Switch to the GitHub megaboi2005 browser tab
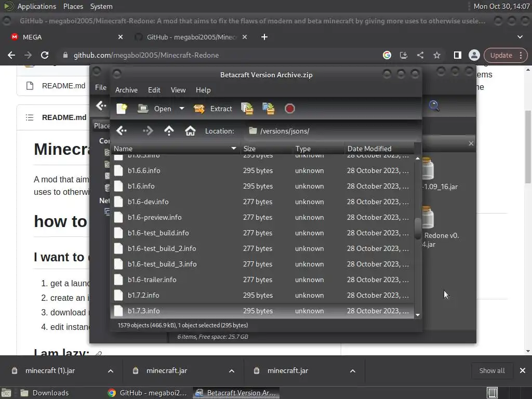532x399 pixels. [x=192, y=37]
